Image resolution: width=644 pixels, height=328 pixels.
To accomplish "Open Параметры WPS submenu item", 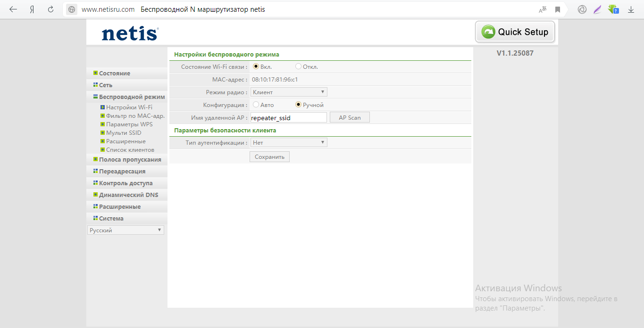I will pos(129,124).
